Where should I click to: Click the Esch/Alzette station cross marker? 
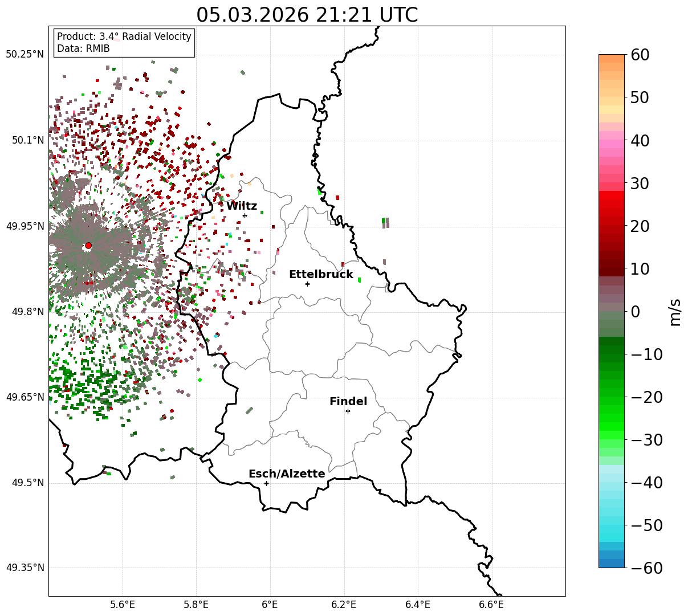point(266,483)
